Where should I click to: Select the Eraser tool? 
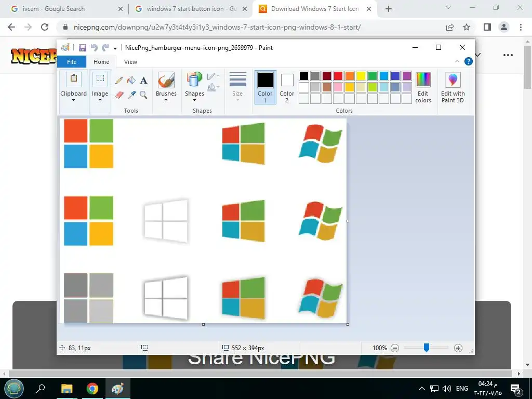click(119, 95)
